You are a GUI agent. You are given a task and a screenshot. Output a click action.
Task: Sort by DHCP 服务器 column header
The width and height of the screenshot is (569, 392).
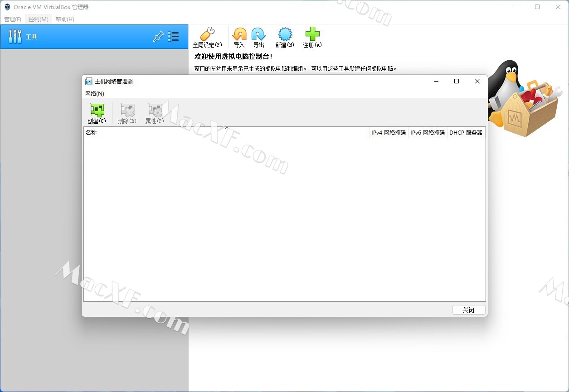(466, 133)
